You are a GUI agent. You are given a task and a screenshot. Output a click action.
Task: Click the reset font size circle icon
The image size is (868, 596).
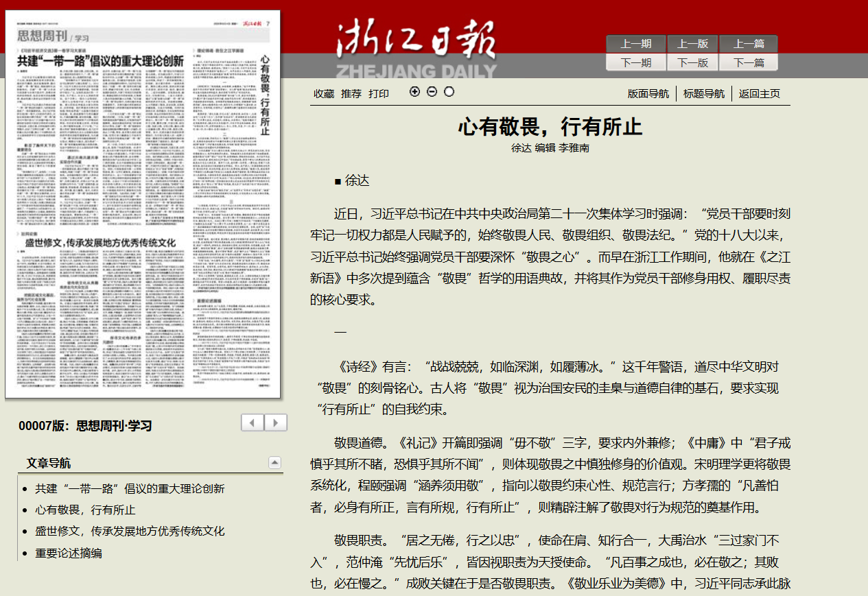click(449, 92)
